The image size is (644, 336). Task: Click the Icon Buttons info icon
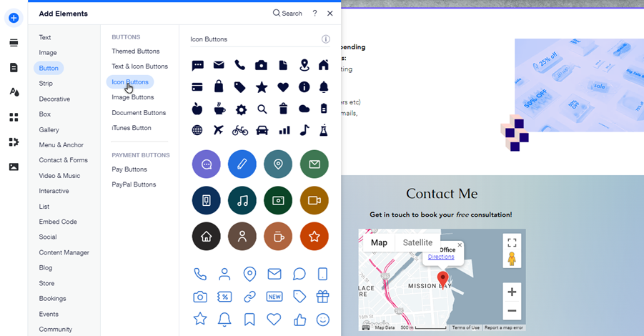pos(326,39)
